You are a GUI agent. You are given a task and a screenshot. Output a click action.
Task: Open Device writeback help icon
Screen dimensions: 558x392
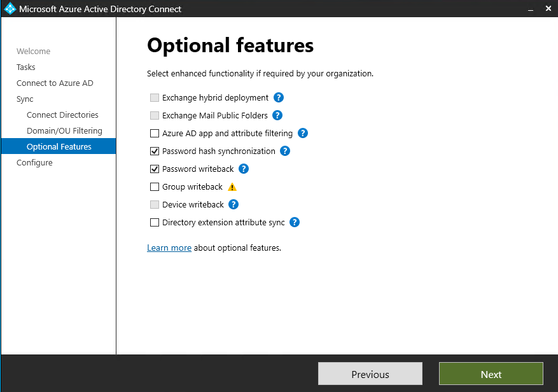234,205
